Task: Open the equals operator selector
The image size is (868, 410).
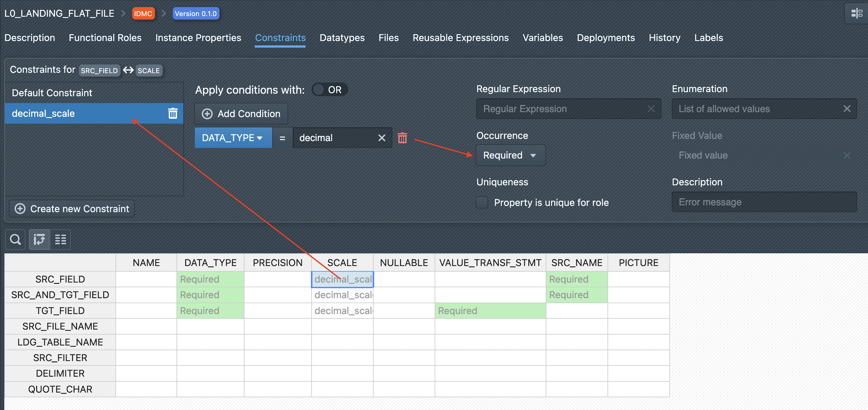Action: tap(282, 138)
